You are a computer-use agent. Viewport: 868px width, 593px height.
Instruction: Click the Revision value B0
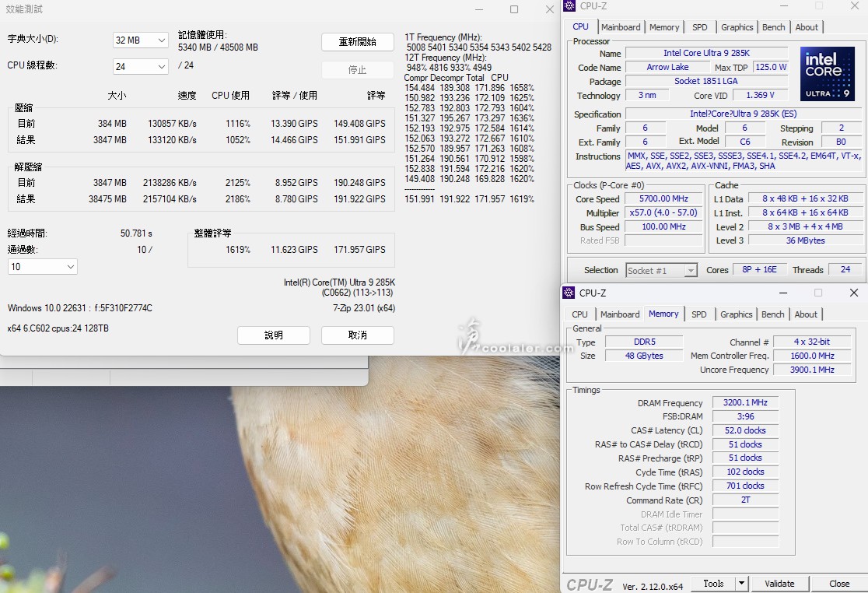[x=841, y=142]
